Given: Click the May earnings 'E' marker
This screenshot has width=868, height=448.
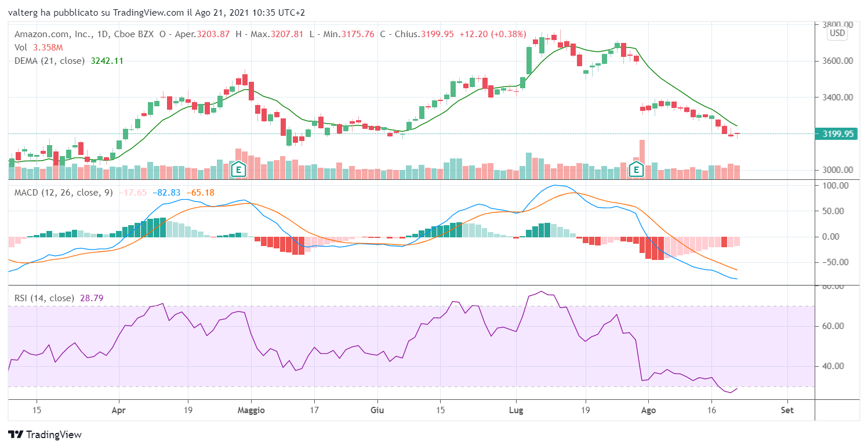Looking at the screenshot, I should (237, 169).
